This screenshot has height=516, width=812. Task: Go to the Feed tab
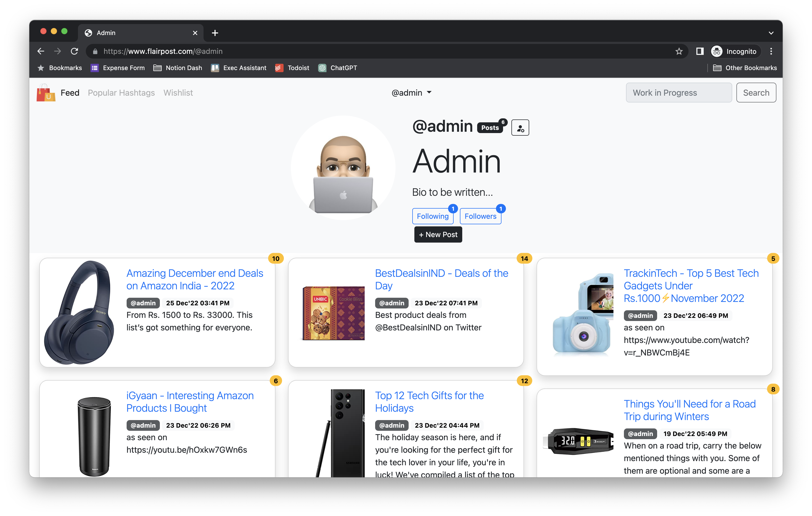point(70,93)
